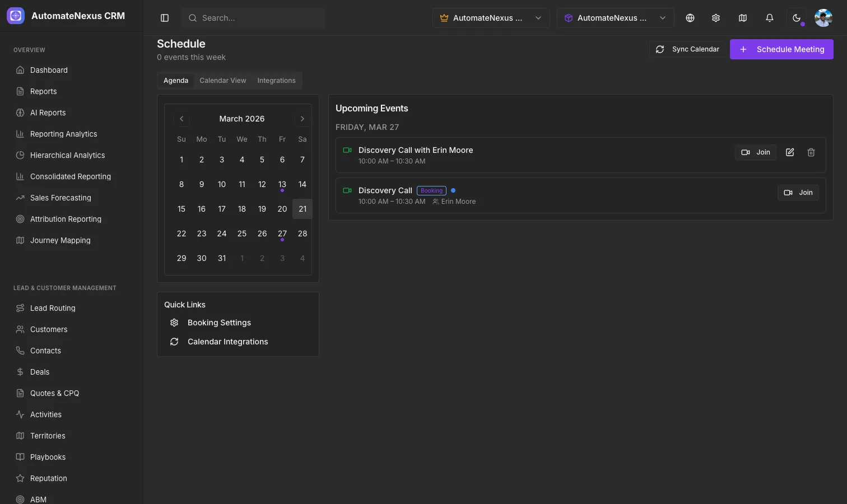This screenshot has height=504, width=847.
Task: Expand the cube AutomateNexus dropdown
Action: (x=616, y=18)
